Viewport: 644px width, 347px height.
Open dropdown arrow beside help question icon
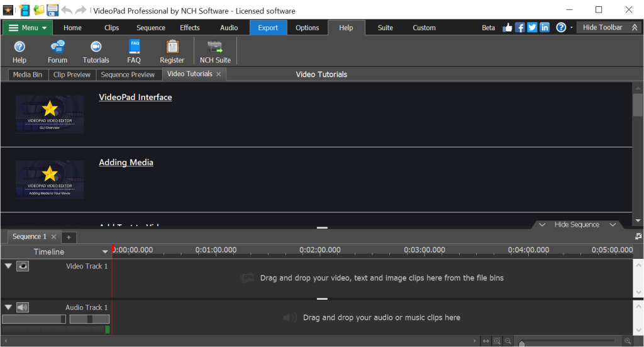tap(571, 28)
